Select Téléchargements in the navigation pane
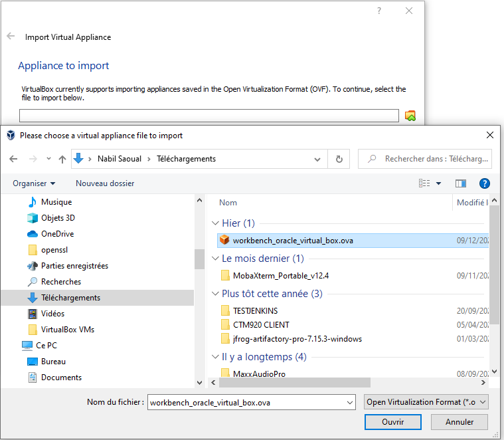The image size is (504, 440). tap(70, 298)
